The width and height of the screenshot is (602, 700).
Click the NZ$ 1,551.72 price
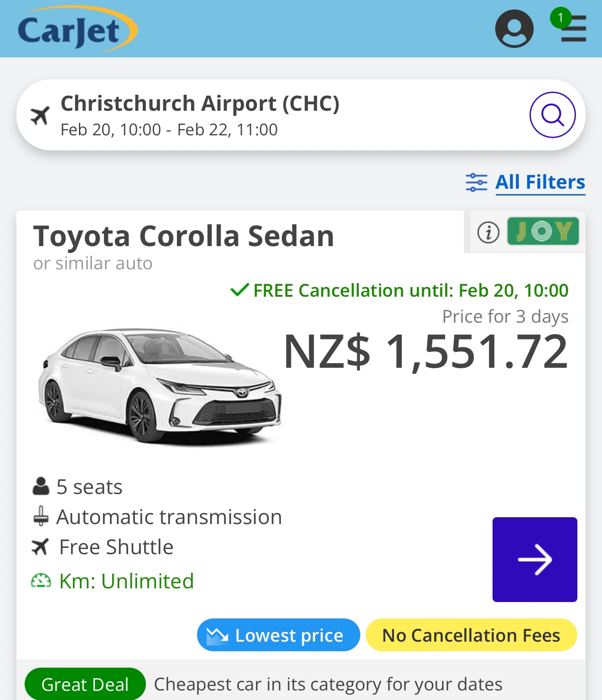426,352
